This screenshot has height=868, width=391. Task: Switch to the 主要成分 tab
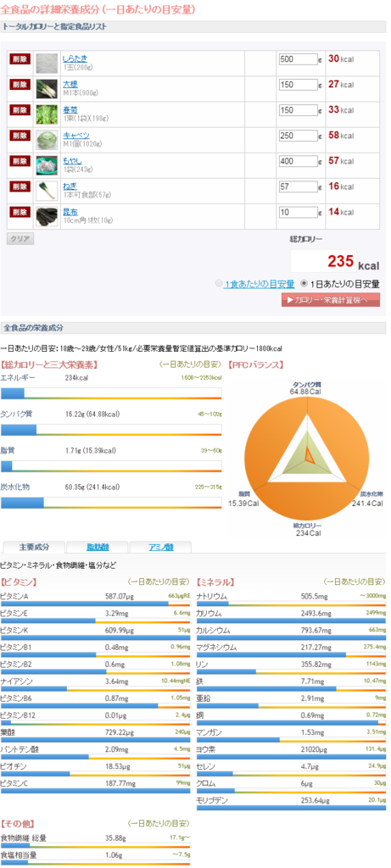(x=34, y=547)
